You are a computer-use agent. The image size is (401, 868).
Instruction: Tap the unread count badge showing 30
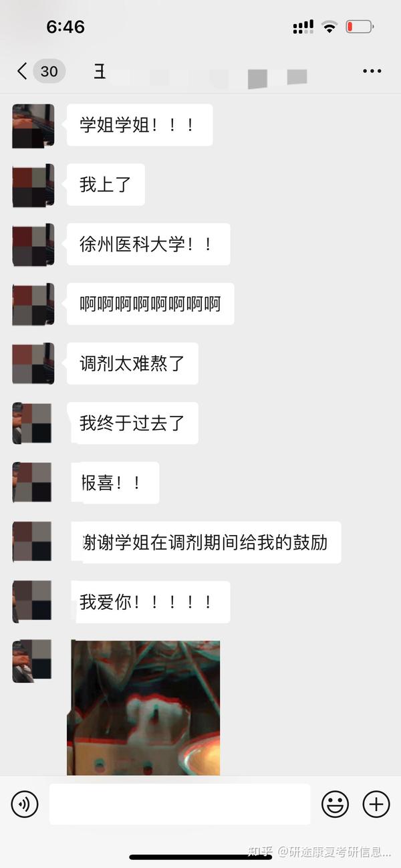pos(49,71)
